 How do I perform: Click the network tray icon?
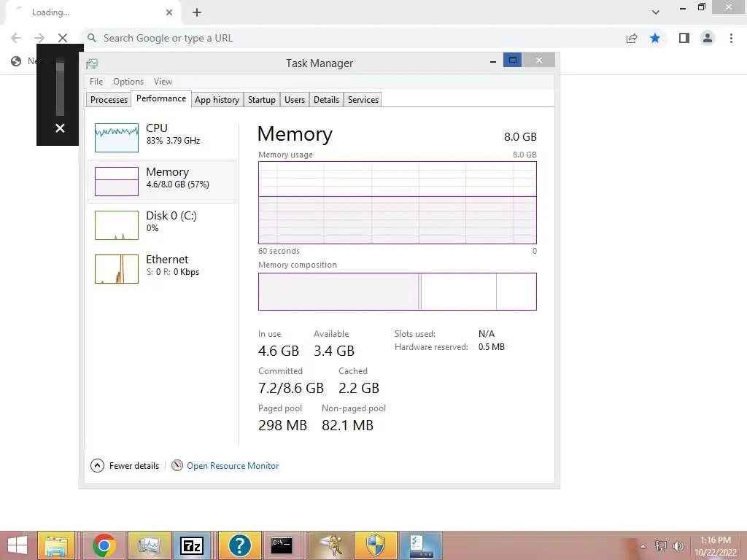pos(661,546)
